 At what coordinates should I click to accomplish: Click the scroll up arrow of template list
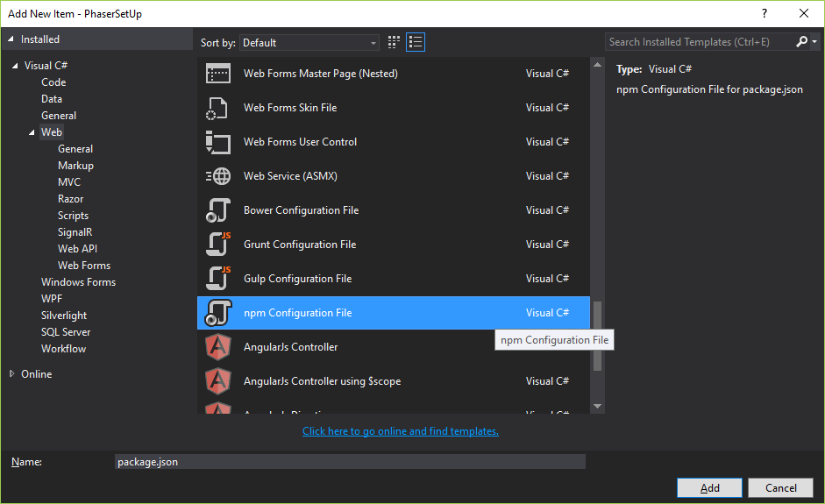(597, 65)
